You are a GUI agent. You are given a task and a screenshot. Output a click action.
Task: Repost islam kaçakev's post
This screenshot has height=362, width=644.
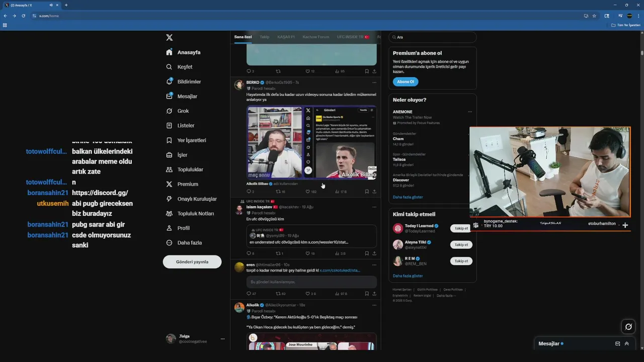(280, 253)
